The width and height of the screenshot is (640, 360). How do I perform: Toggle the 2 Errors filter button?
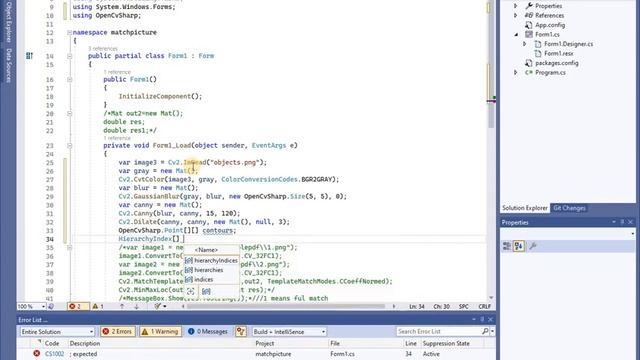(x=118, y=331)
